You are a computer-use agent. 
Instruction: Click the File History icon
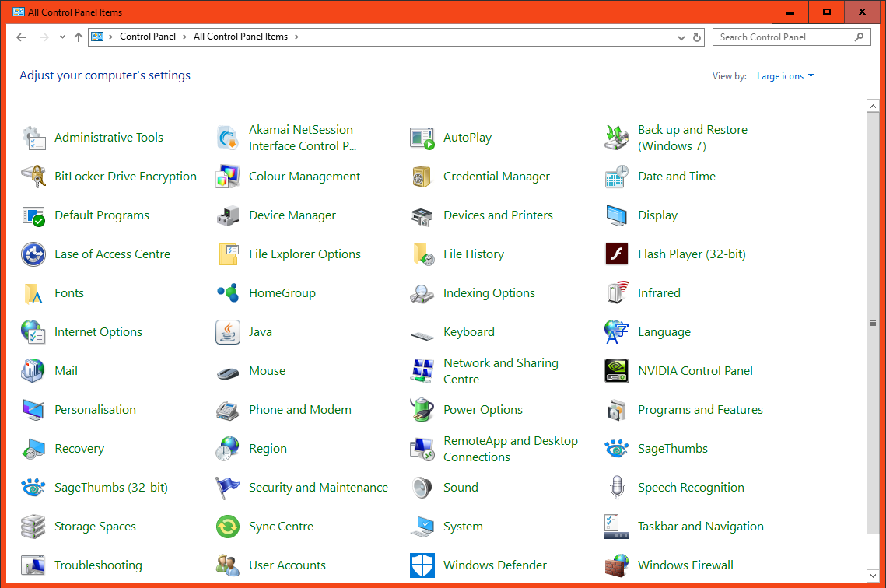click(x=422, y=255)
